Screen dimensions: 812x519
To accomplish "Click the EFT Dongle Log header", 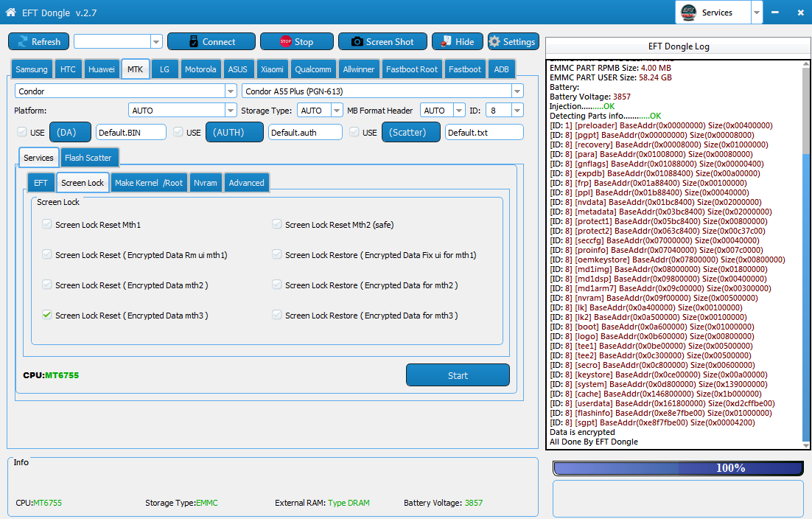I will coord(679,46).
